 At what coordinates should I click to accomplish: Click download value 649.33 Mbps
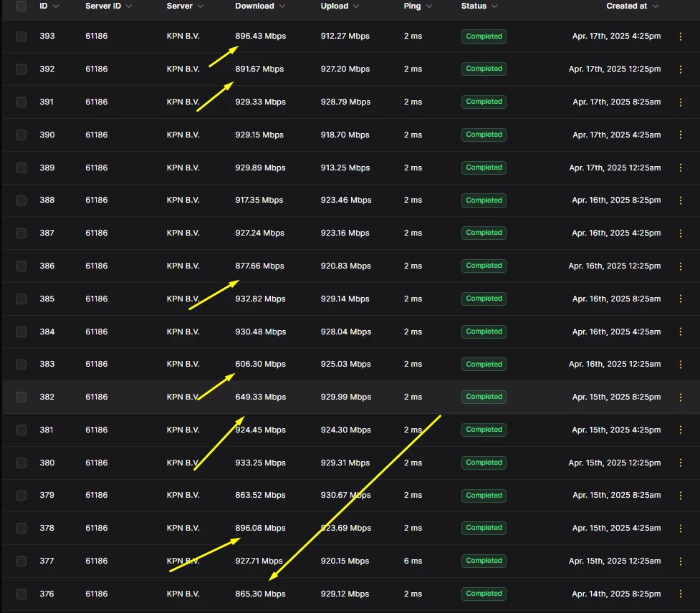click(260, 397)
